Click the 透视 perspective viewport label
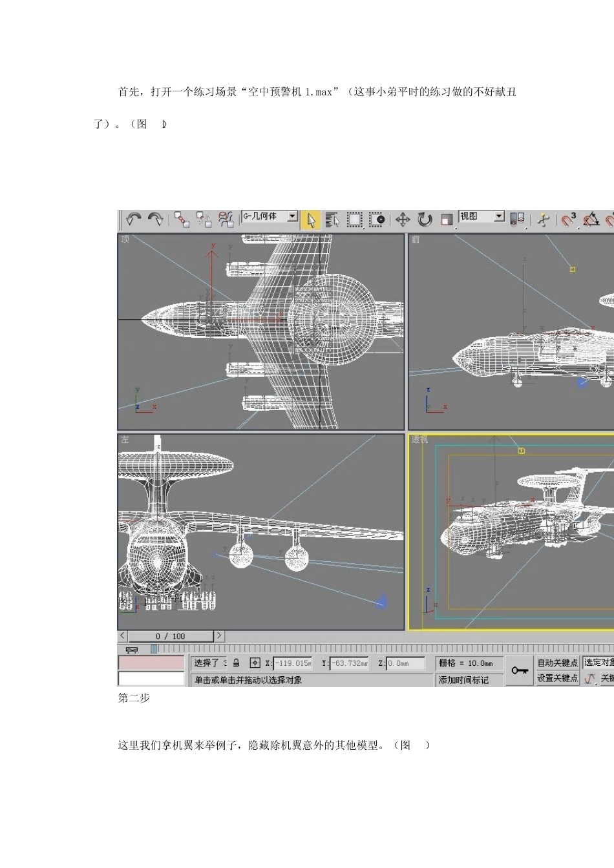614x868 pixels. 419,439
